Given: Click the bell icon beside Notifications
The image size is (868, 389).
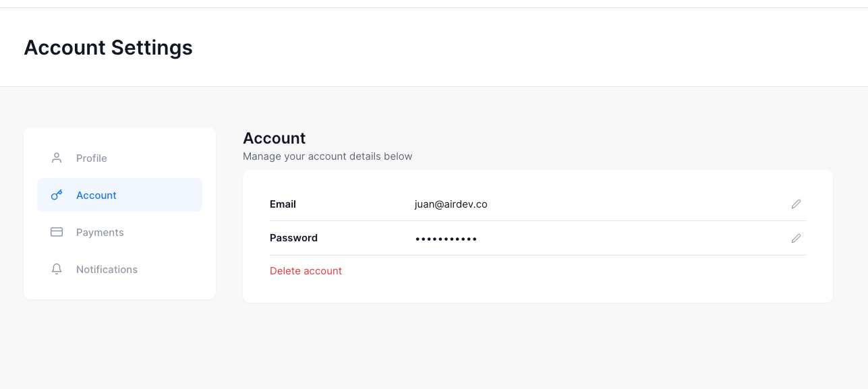Looking at the screenshot, I should pyautogui.click(x=57, y=269).
